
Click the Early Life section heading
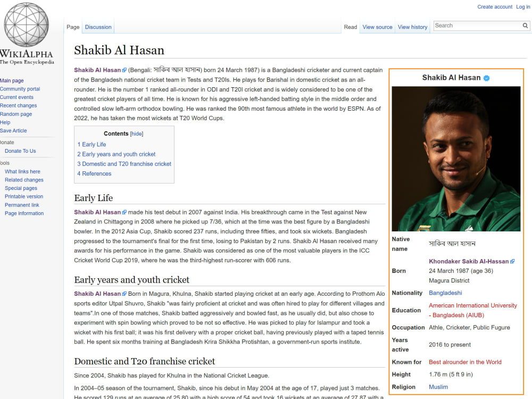93,198
